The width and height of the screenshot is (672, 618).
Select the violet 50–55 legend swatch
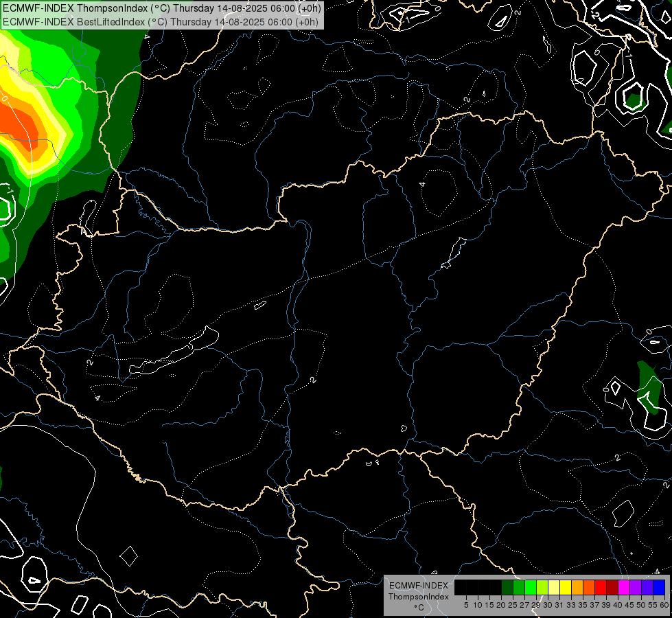point(647,587)
